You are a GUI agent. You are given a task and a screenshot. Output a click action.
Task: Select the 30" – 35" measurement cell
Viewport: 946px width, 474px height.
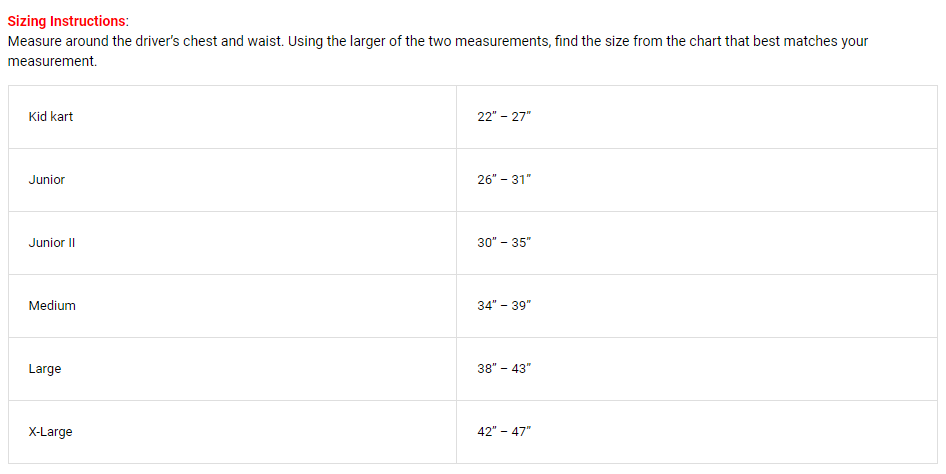(x=505, y=243)
